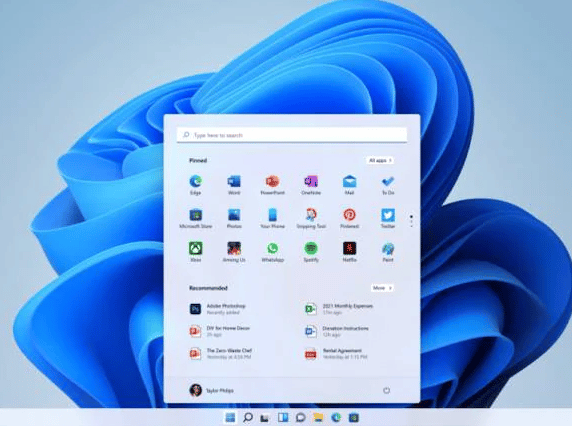This screenshot has height=426, width=572.
Task: Open WhatsApp pinned app
Action: click(x=273, y=252)
